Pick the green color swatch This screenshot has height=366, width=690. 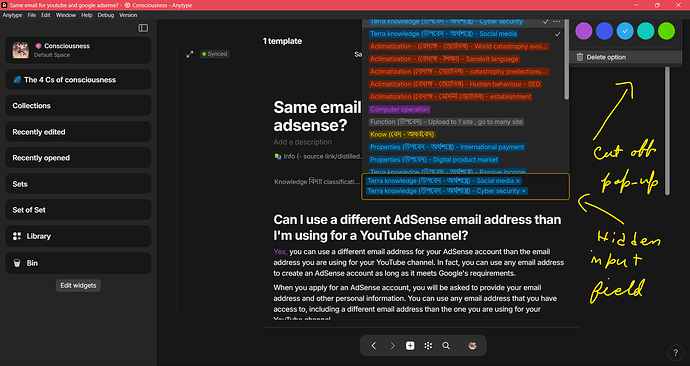click(666, 31)
